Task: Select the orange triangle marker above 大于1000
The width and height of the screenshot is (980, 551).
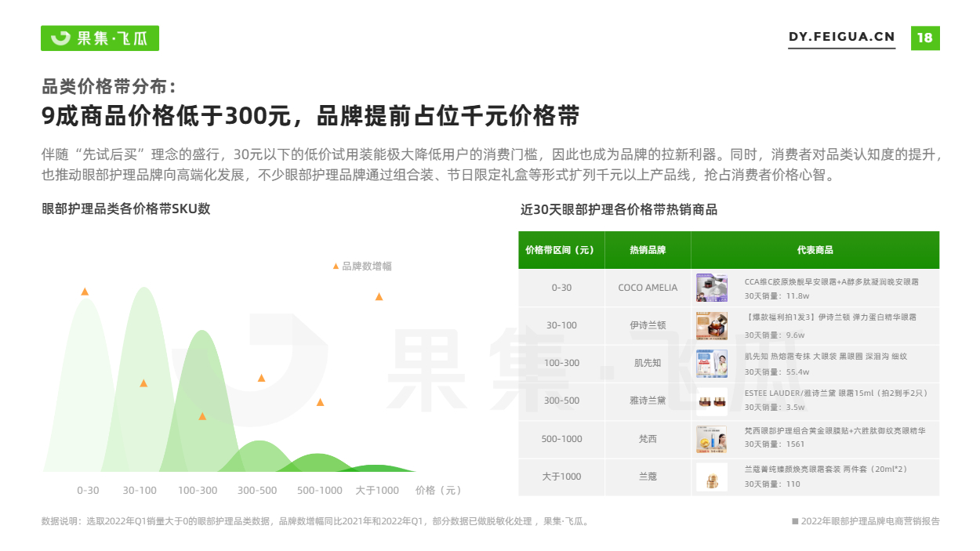Action: click(379, 296)
